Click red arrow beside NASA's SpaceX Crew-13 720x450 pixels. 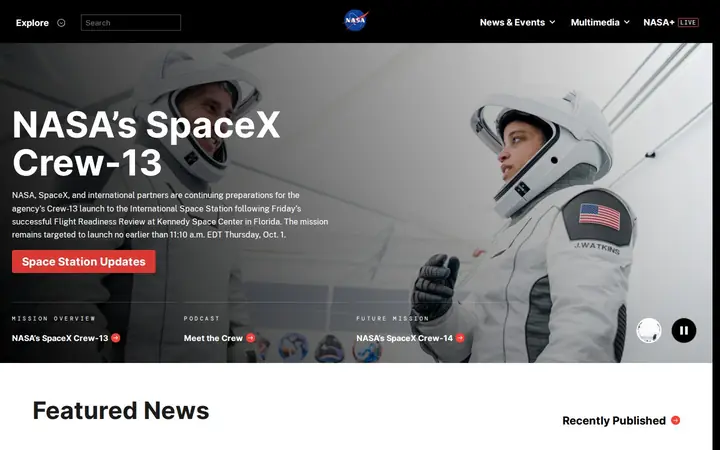point(116,338)
